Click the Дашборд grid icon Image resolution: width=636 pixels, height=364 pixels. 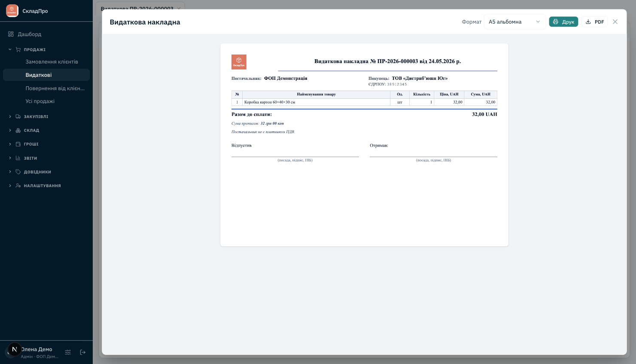click(x=11, y=34)
